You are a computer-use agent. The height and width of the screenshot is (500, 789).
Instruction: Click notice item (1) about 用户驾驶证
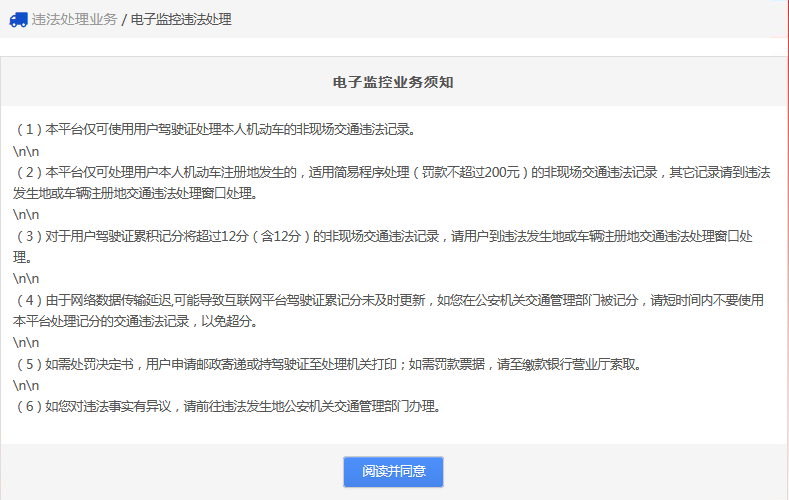214,130
